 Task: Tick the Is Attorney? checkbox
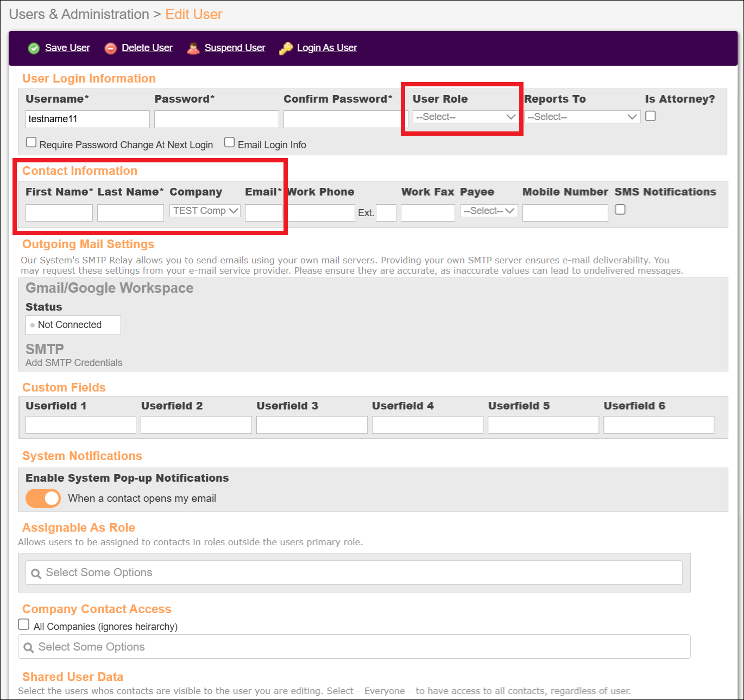coord(651,116)
